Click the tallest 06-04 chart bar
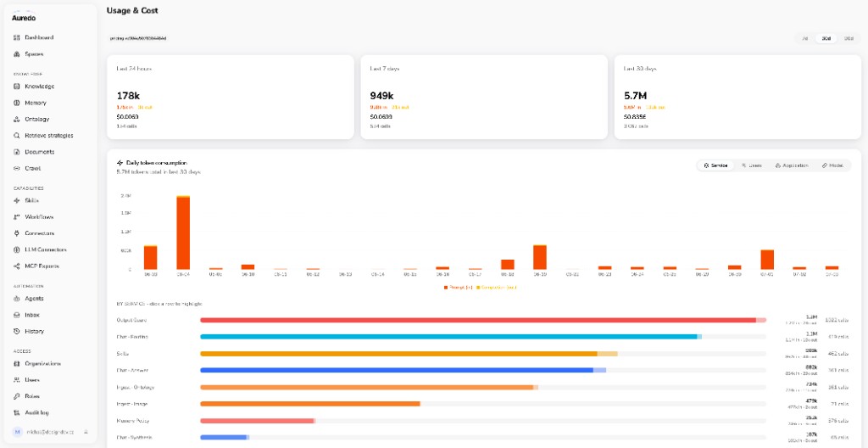 tap(183, 232)
